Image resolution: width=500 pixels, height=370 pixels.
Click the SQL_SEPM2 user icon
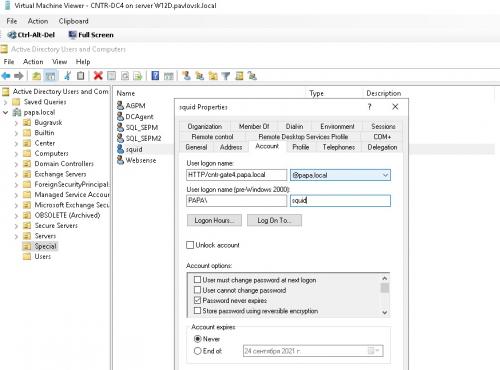(120, 138)
